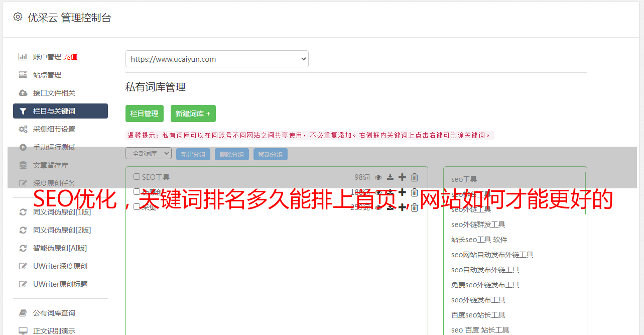Click the 新建词库 + button
Image resolution: width=644 pixels, height=335 pixels.
(193, 114)
